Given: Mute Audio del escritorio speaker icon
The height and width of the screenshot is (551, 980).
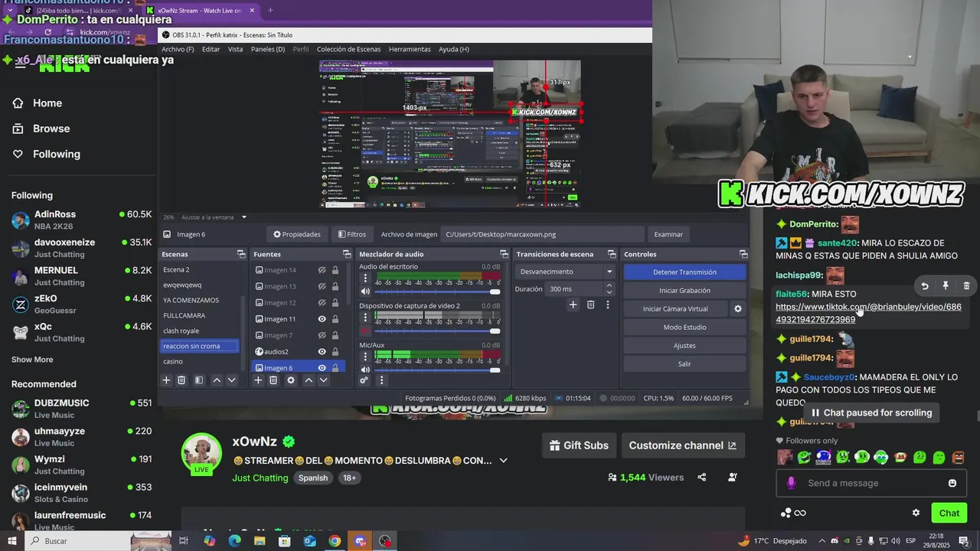Looking at the screenshot, I should [x=365, y=292].
